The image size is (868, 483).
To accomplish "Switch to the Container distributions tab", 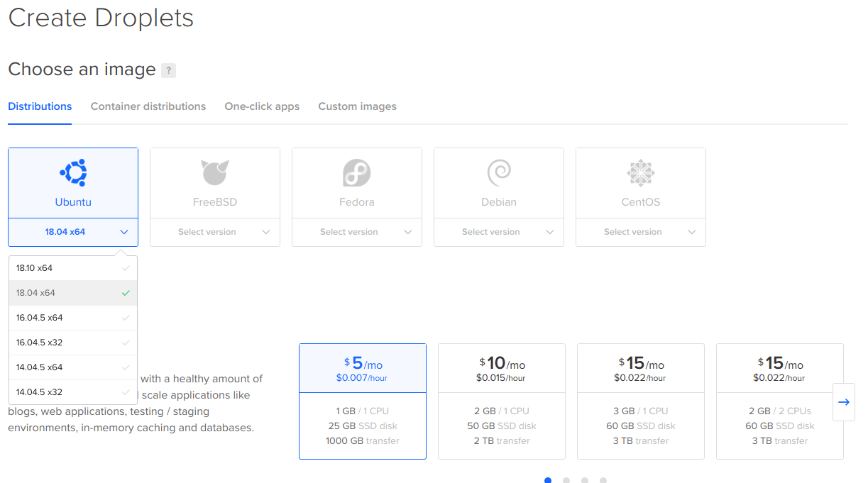I will click(148, 106).
